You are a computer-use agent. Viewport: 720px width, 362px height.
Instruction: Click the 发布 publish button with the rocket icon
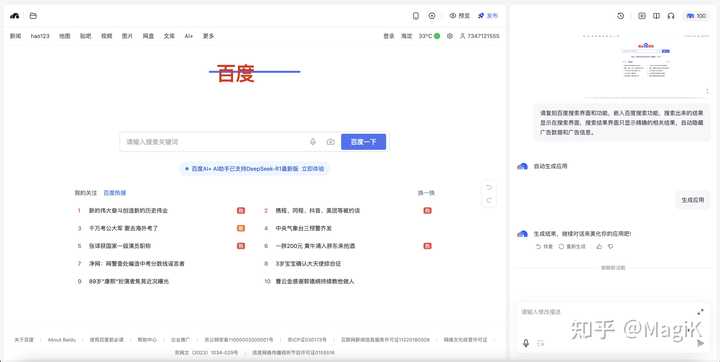point(488,16)
